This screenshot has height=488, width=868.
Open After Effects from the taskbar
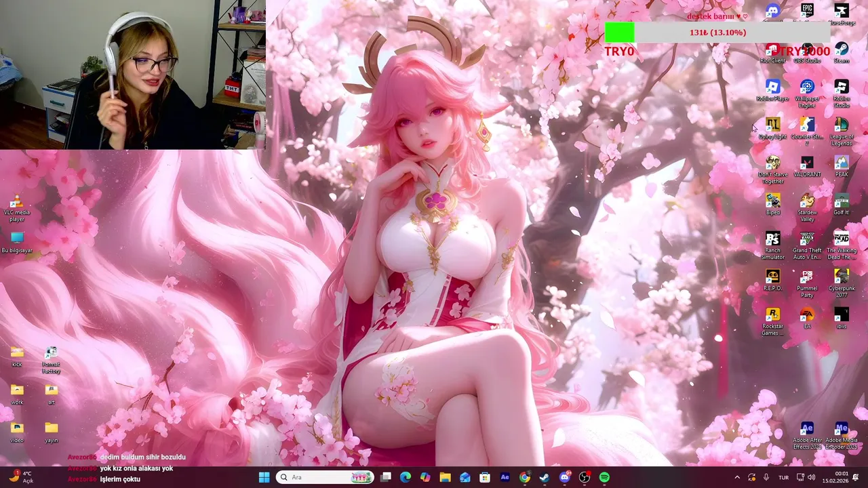[505, 477]
